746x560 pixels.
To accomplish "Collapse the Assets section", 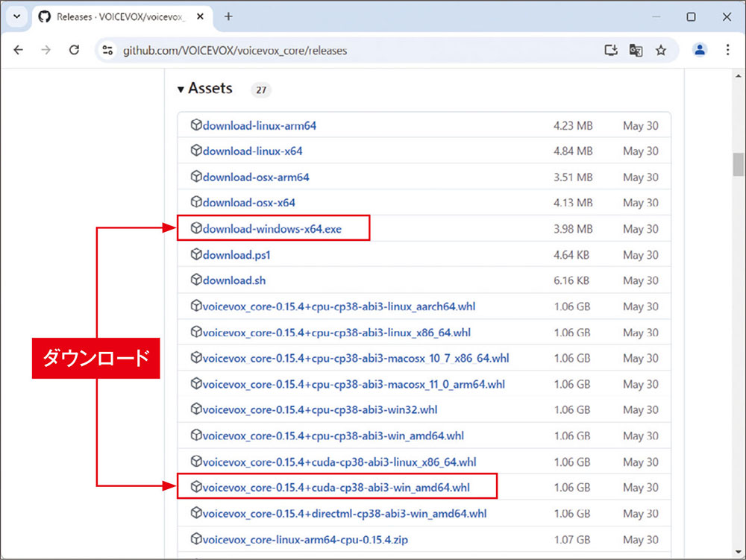I will (181, 89).
